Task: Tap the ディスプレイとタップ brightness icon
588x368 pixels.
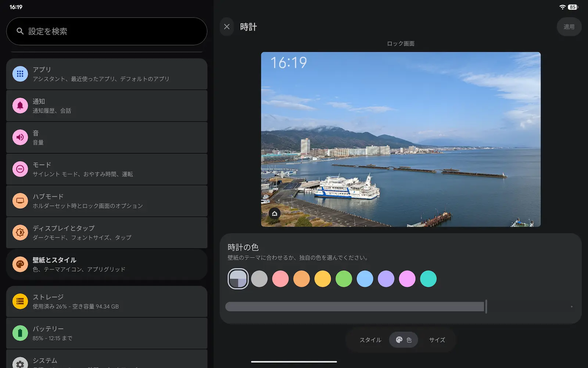Action: point(20,233)
